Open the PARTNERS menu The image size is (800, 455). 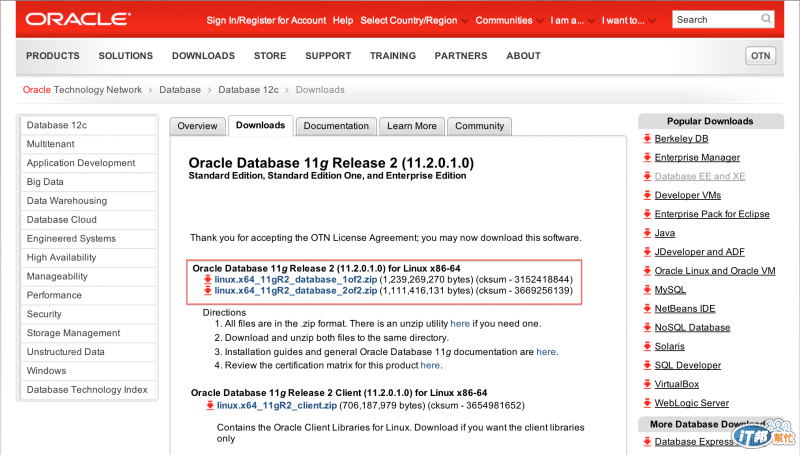click(x=461, y=56)
